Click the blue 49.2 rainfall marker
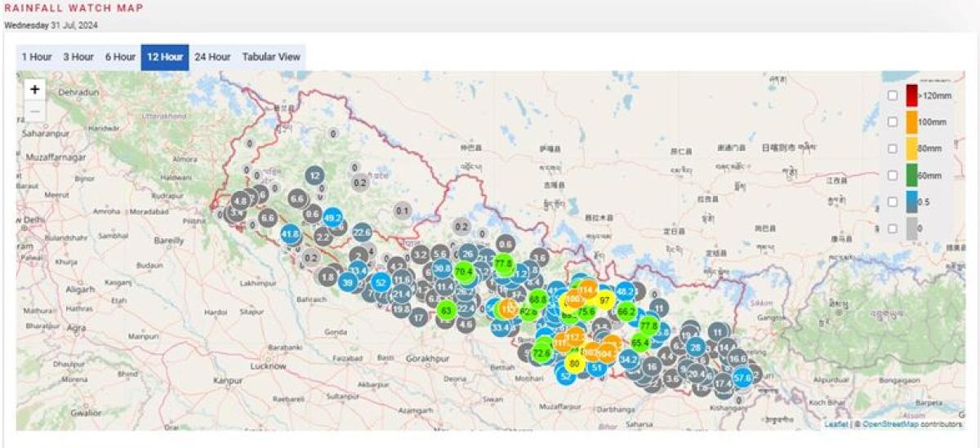 coord(332,218)
